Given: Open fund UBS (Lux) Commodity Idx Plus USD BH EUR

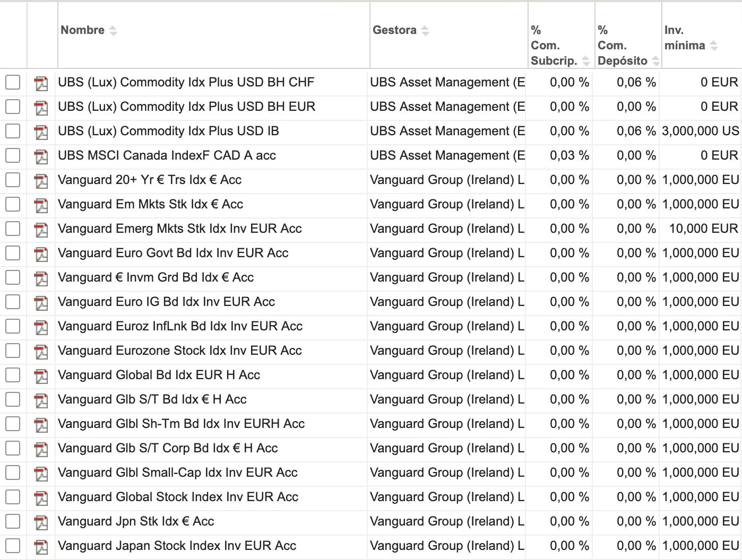Looking at the screenshot, I should tap(186, 107).
